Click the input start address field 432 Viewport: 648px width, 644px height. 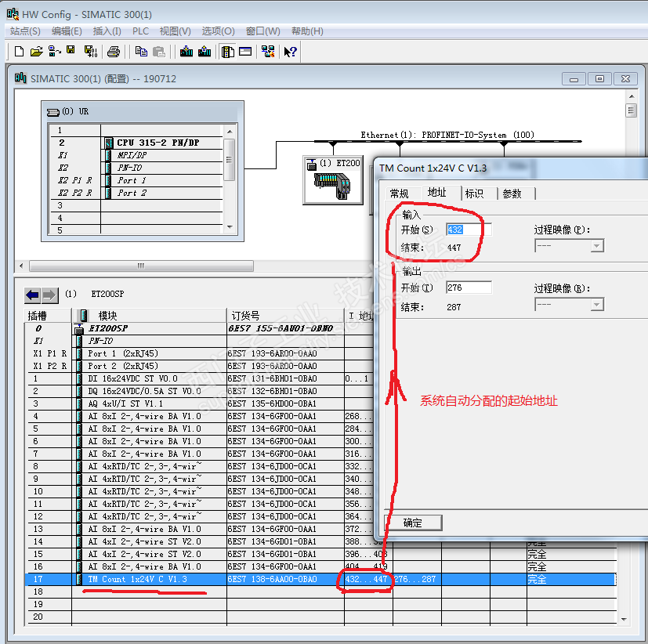click(x=469, y=230)
